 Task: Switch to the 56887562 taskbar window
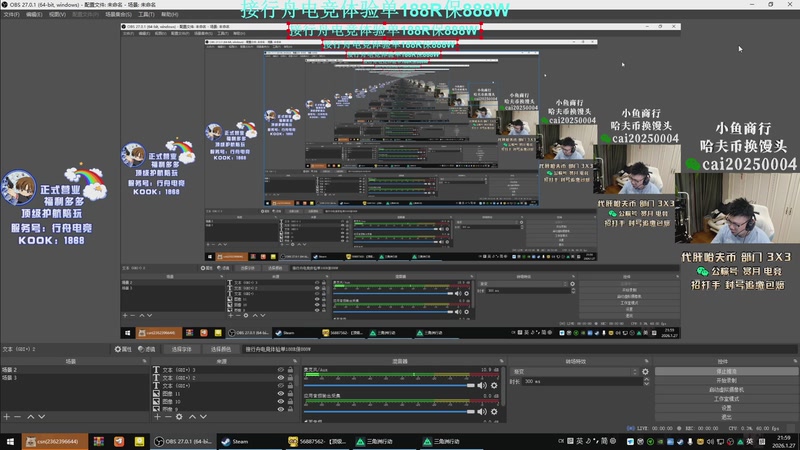(x=317, y=441)
